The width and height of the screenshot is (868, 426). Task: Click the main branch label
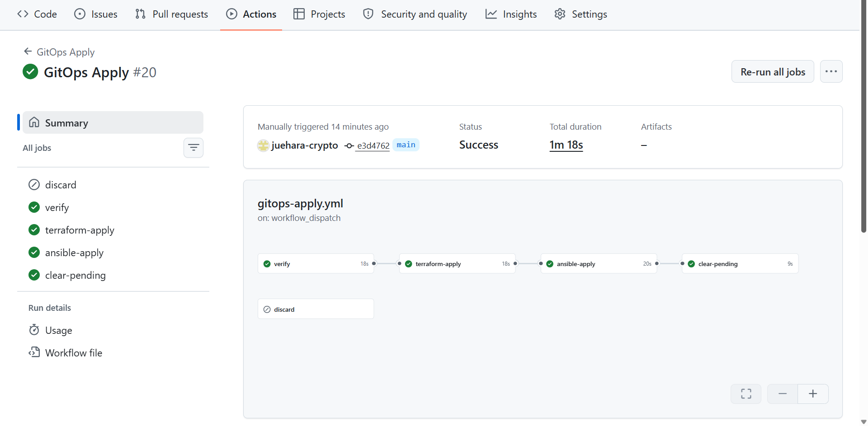[x=406, y=145]
